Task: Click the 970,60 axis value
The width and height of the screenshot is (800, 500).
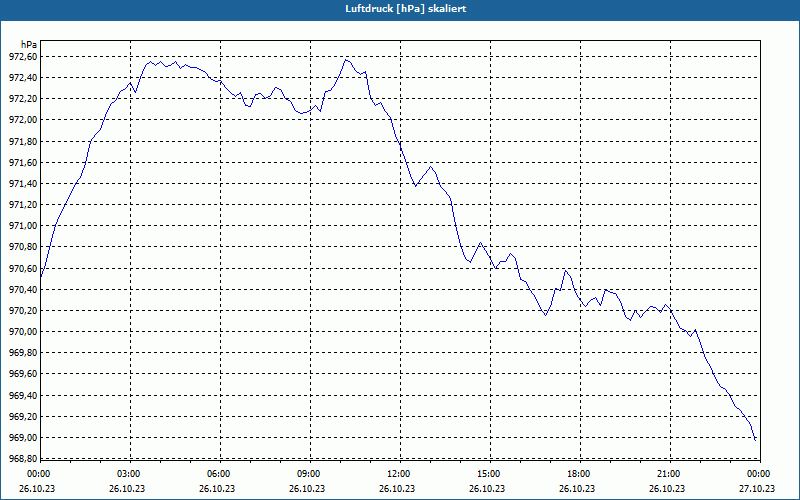Action: click(x=23, y=268)
